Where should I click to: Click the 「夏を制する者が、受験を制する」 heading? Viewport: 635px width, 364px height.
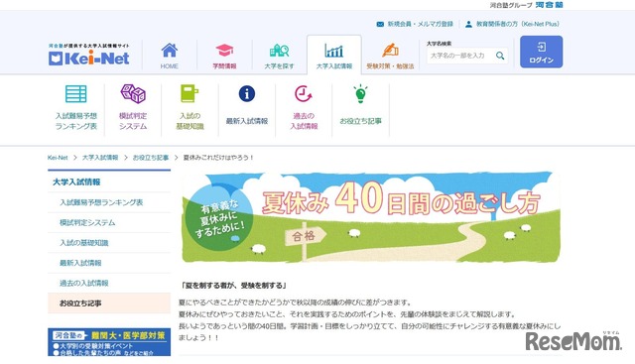234,286
